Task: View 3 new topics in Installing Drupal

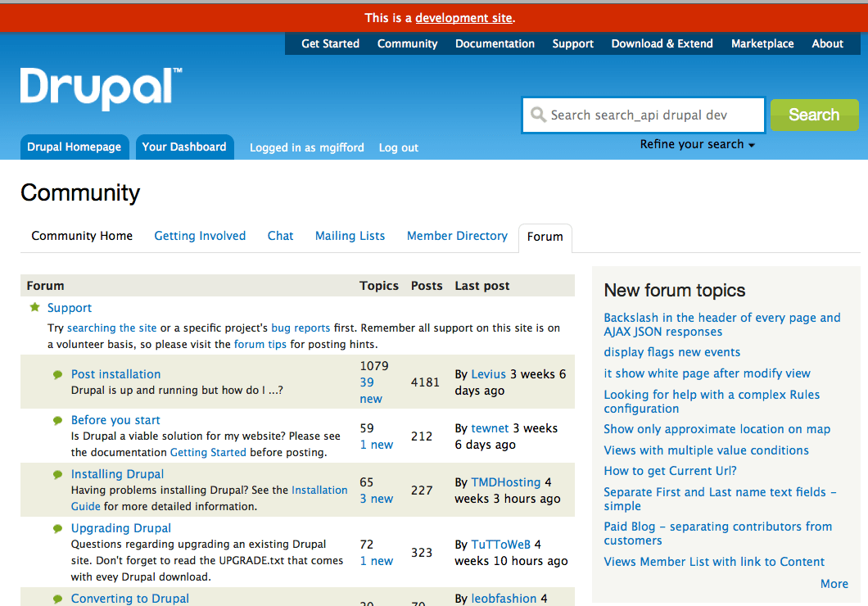Action: [x=377, y=499]
